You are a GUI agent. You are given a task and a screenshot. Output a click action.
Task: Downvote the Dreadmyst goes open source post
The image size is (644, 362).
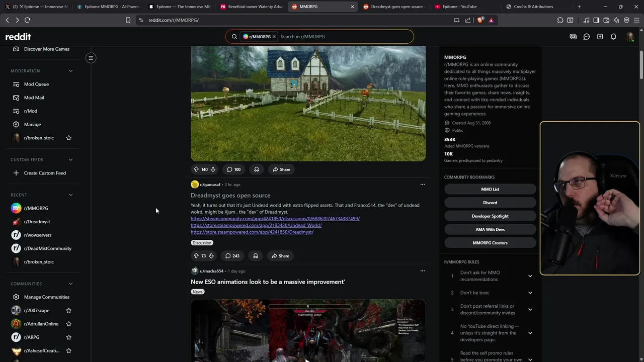coord(211,256)
